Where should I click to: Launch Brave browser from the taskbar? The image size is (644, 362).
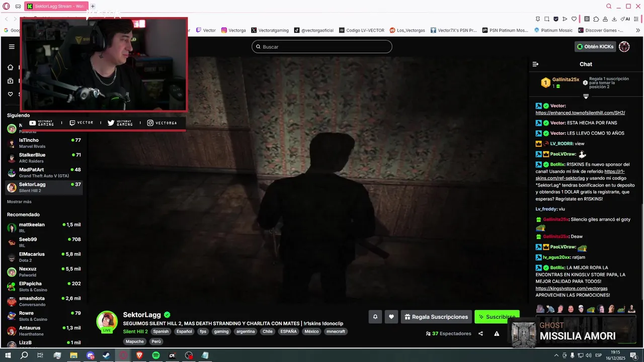(x=139, y=355)
